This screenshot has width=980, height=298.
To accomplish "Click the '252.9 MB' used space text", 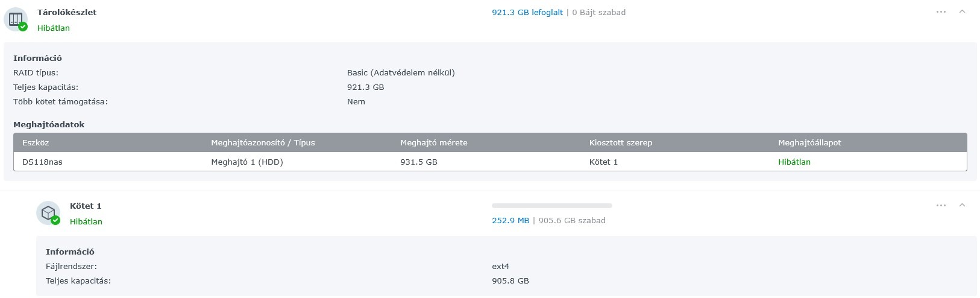I will [x=510, y=221].
